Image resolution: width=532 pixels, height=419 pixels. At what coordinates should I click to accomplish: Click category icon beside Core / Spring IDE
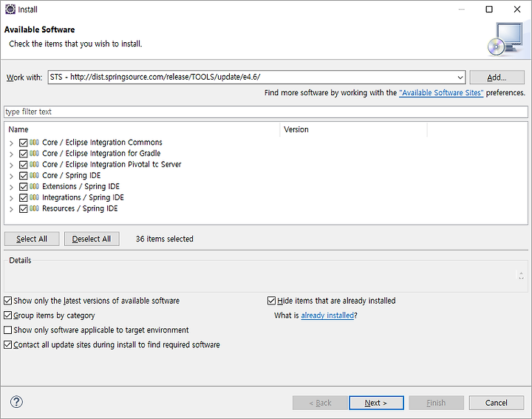tap(34, 175)
